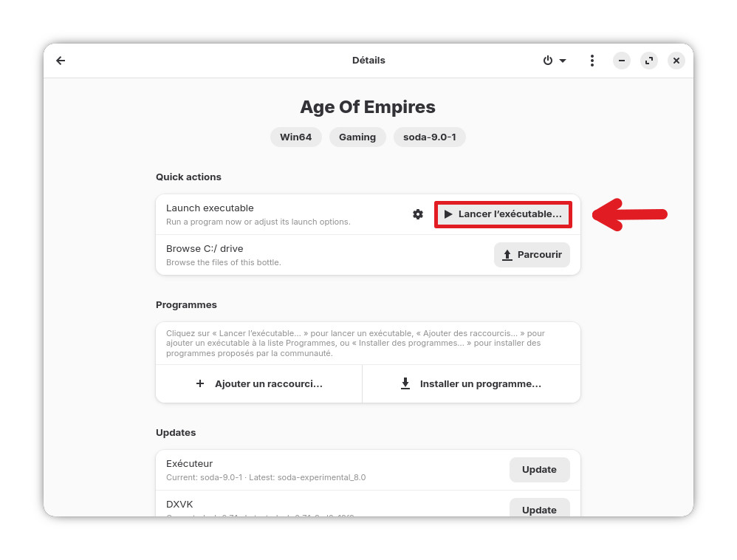Click the Exécuteur row label
737x560 pixels.
pyautogui.click(x=189, y=464)
